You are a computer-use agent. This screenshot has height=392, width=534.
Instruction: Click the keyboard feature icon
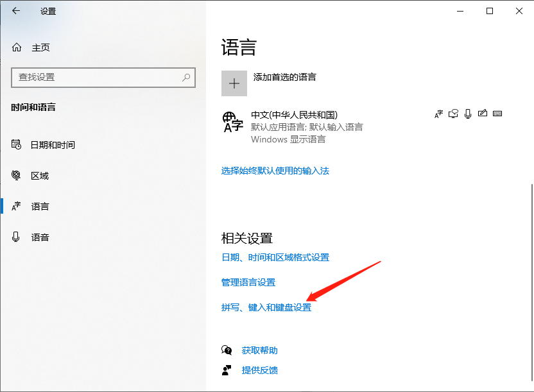click(x=498, y=114)
